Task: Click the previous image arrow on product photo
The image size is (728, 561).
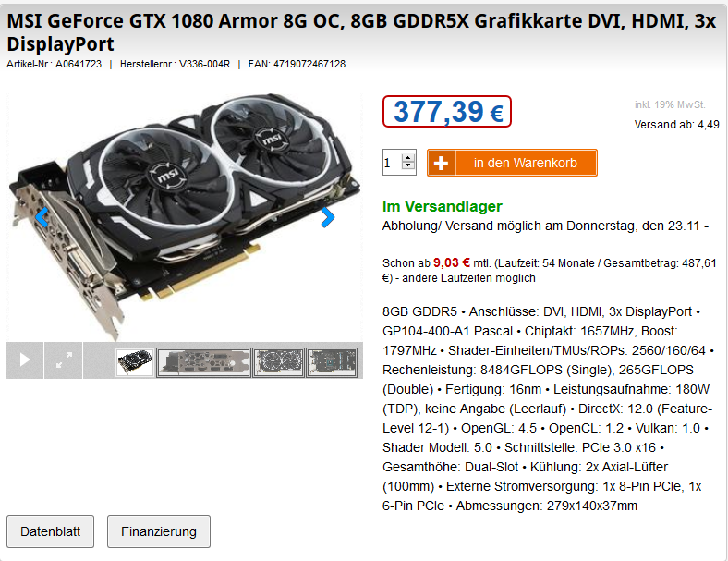Action: point(42,217)
